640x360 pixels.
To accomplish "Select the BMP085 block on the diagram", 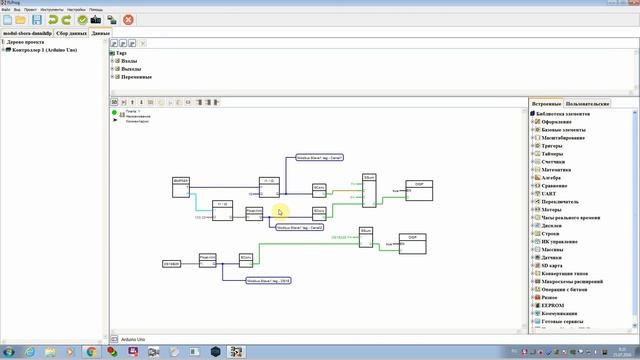I will tap(181, 187).
